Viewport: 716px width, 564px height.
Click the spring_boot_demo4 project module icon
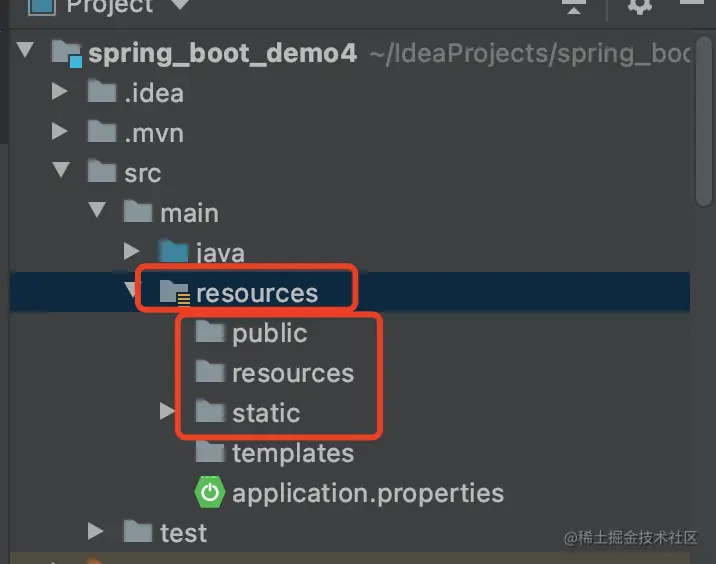pyautogui.click(x=67, y=54)
